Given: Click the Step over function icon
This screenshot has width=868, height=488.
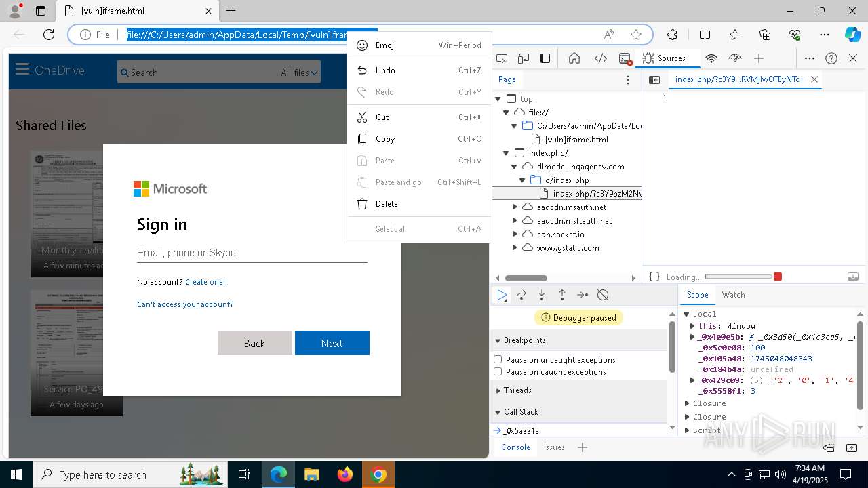Looking at the screenshot, I should click(521, 295).
